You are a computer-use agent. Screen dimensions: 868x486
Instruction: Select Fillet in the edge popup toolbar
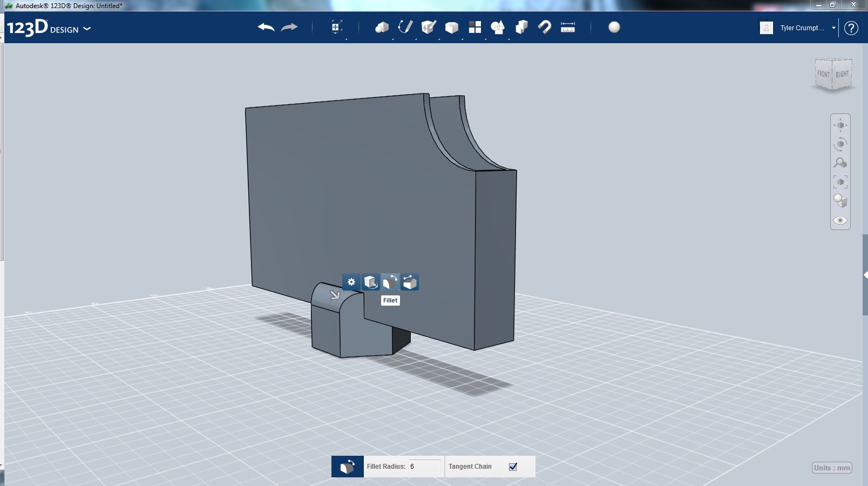390,282
